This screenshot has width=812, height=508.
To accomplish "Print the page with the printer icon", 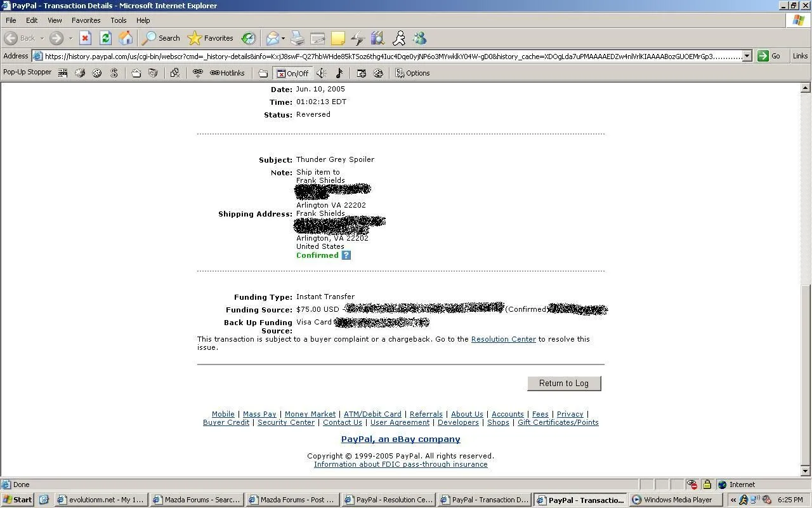I will pos(298,38).
